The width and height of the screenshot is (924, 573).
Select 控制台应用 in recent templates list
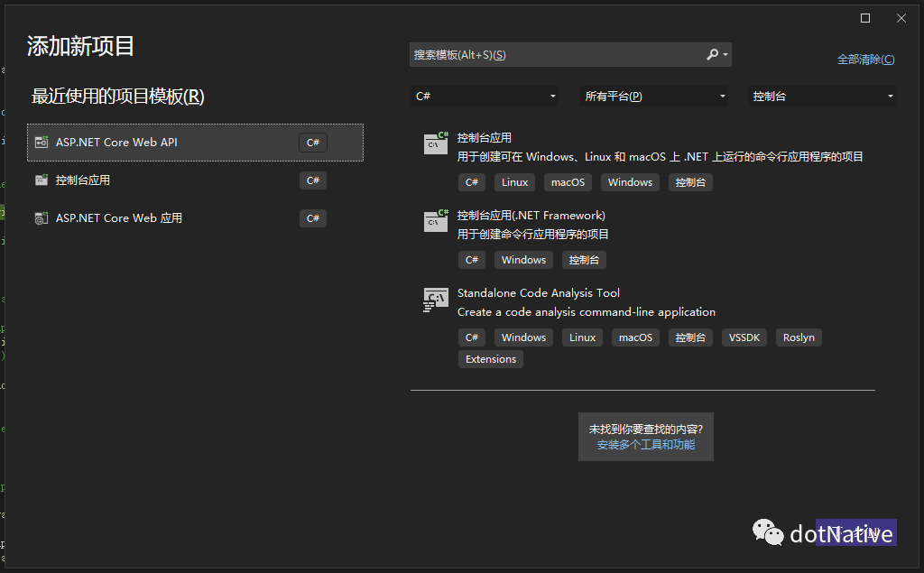(x=195, y=180)
